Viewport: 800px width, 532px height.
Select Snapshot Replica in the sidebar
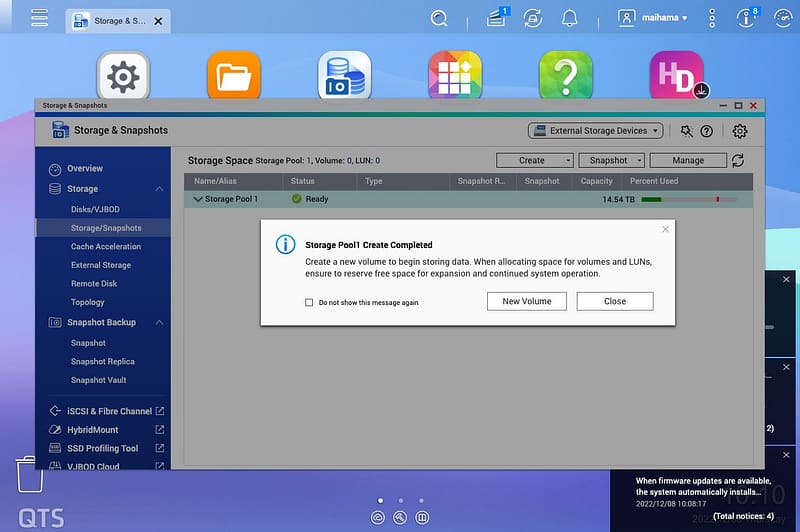coord(103,361)
